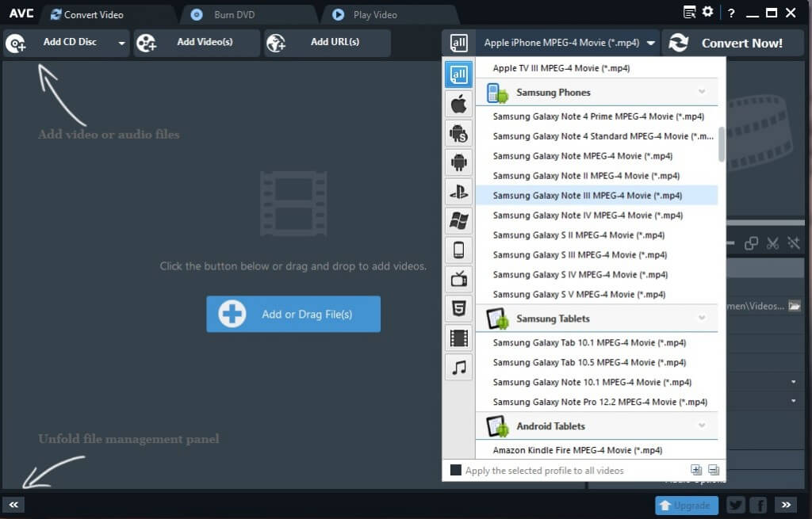Enable Apply the selected profile to all videos
The image size is (812, 519).
[x=455, y=470]
